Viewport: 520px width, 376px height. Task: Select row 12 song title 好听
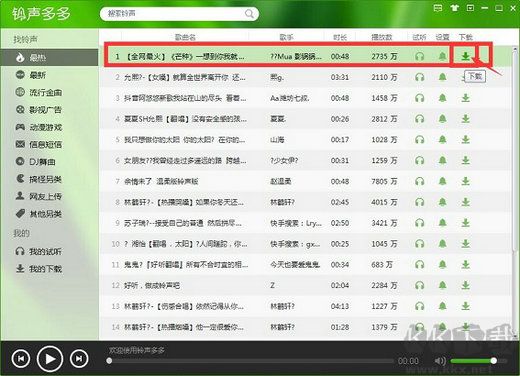click(x=152, y=286)
